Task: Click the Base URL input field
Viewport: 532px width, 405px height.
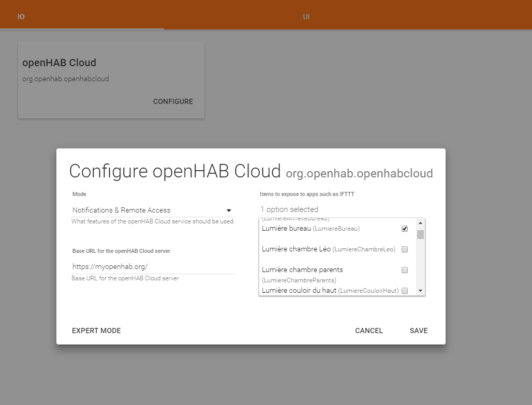Action: coord(153,266)
